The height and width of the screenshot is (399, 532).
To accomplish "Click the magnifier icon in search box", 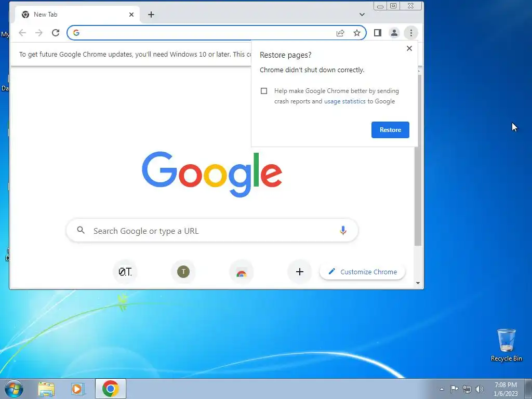I will (81, 230).
